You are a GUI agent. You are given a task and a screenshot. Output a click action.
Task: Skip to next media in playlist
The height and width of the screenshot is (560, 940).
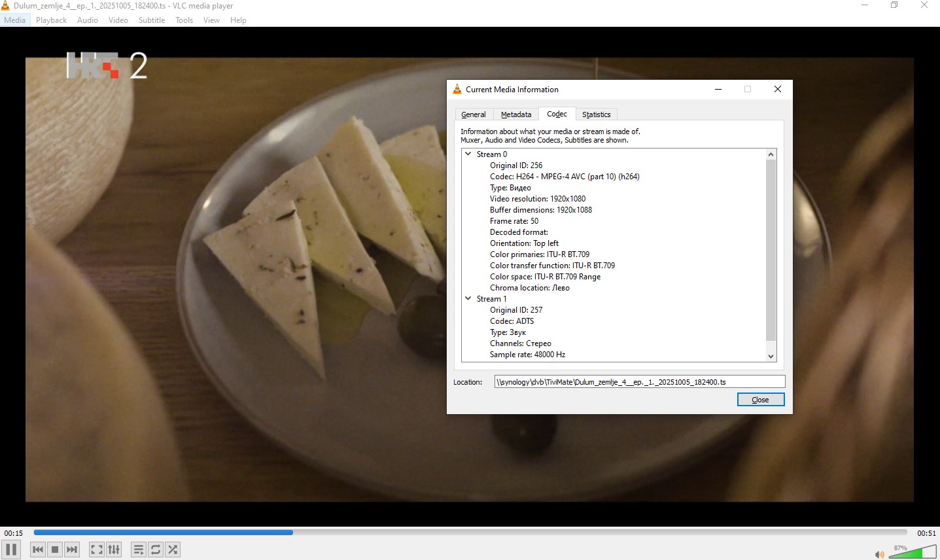coord(72,550)
